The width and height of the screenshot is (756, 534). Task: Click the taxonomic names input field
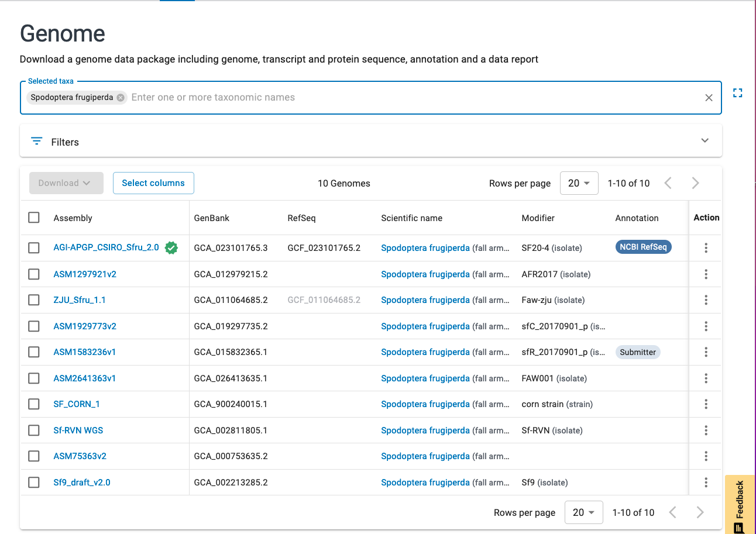tap(410, 98)
